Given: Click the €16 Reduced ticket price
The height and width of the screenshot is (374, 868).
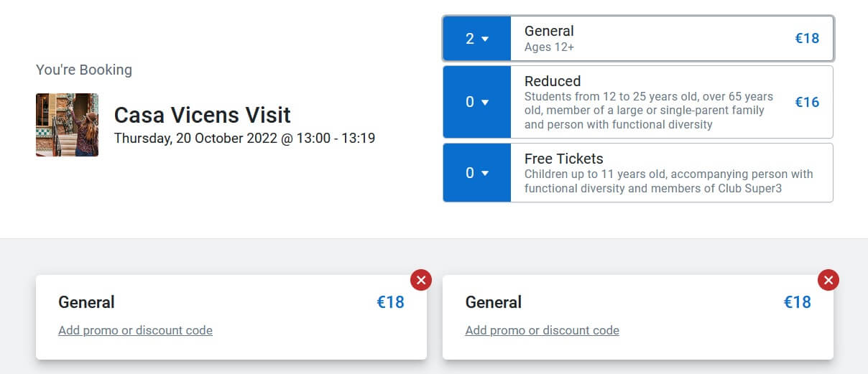Looking at the screenshot, I should pyautogui.click(x=806, y=102).
